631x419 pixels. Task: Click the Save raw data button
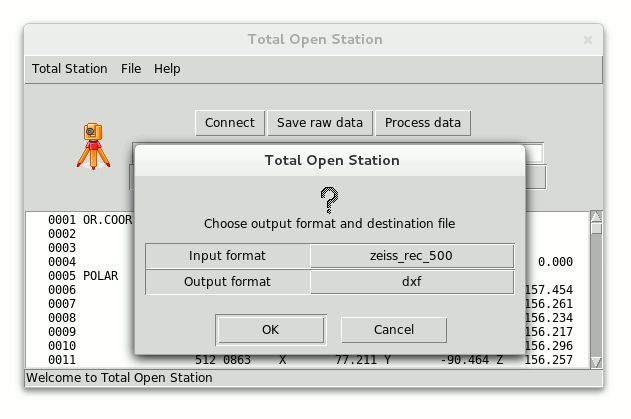point(320,123)
